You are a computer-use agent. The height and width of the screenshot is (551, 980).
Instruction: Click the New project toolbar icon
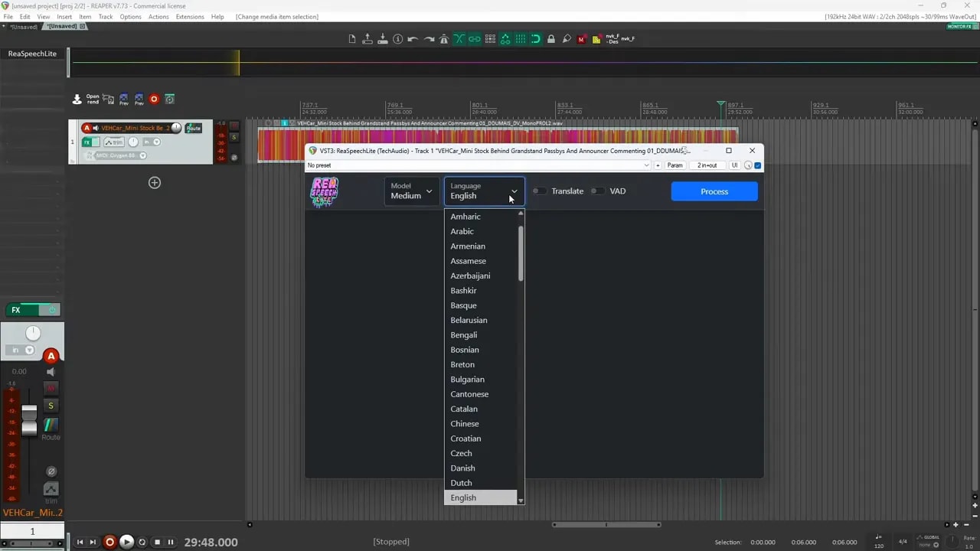(x=352, y=39)
